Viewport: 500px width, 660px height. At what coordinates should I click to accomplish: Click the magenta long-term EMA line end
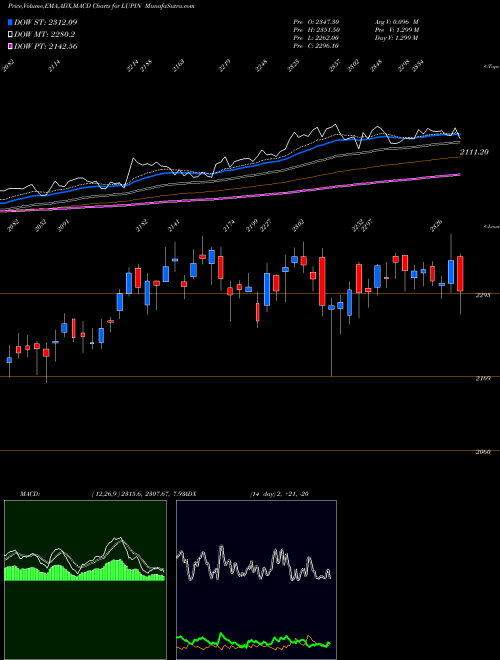(x=458, y=174)
